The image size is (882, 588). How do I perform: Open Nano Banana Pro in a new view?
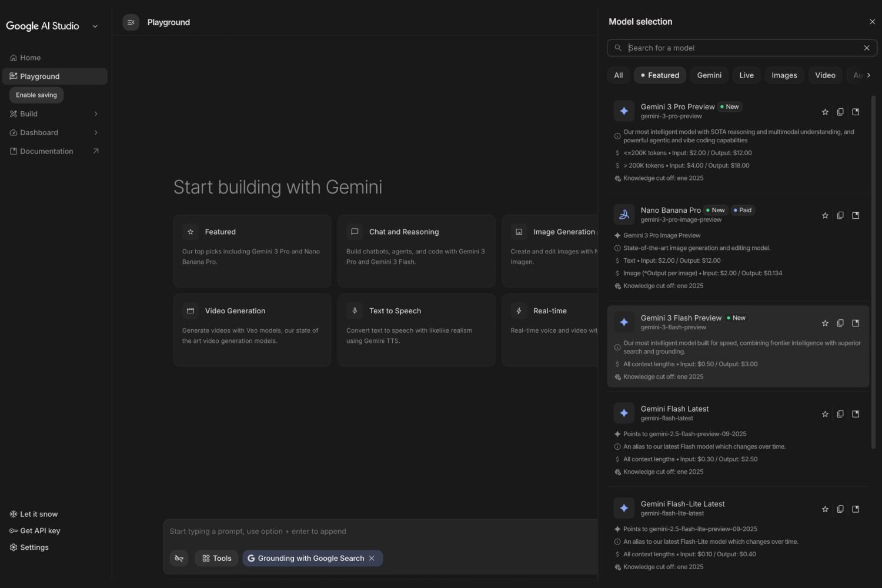pos(856,215)
